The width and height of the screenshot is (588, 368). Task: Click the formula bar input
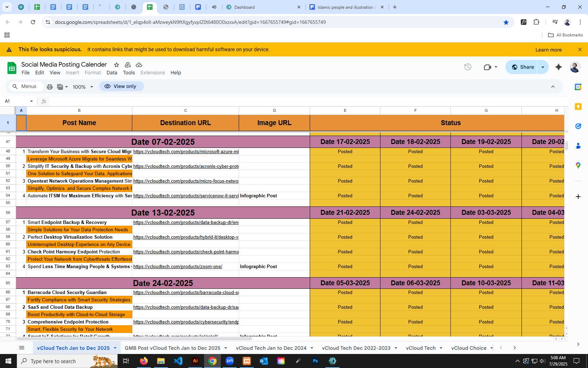coord(306,101)
